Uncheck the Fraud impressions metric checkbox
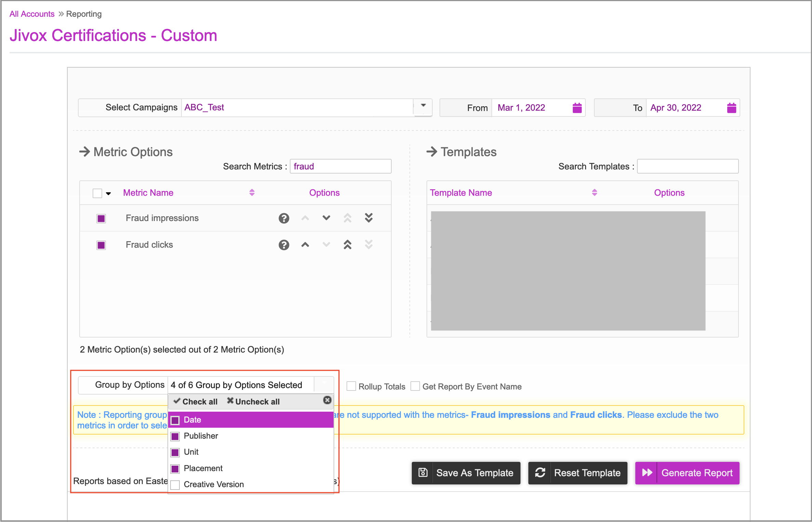 (101, 218)
